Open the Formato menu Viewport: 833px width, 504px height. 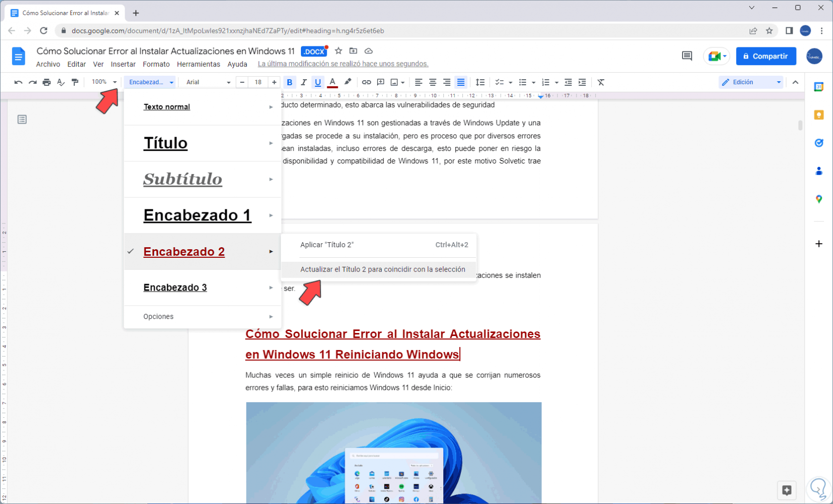click(156, 64)
